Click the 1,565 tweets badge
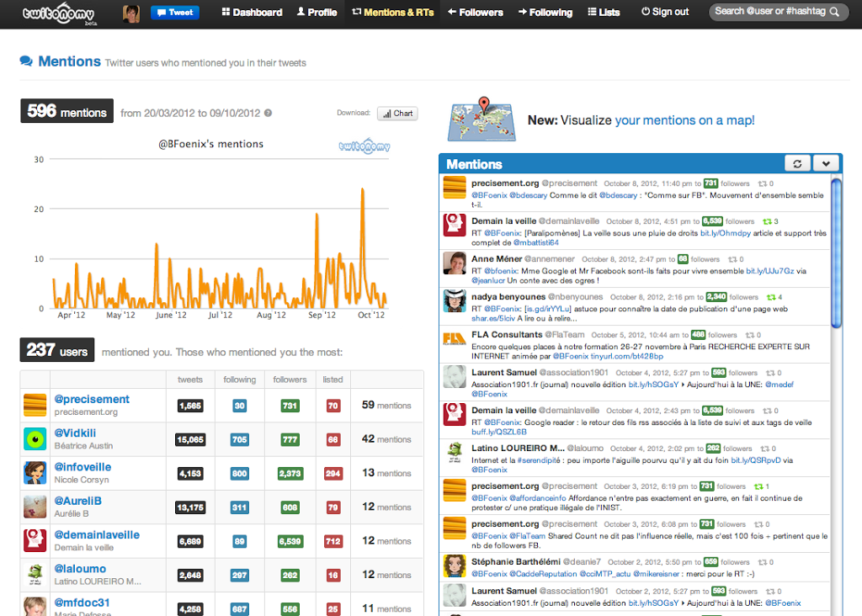The image size is (862, 616). coord(190,406)
